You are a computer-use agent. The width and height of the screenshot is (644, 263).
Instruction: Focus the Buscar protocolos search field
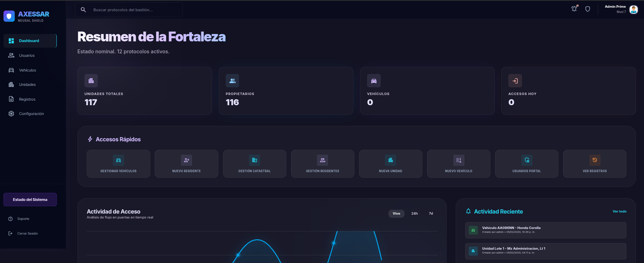coord(135,10)
